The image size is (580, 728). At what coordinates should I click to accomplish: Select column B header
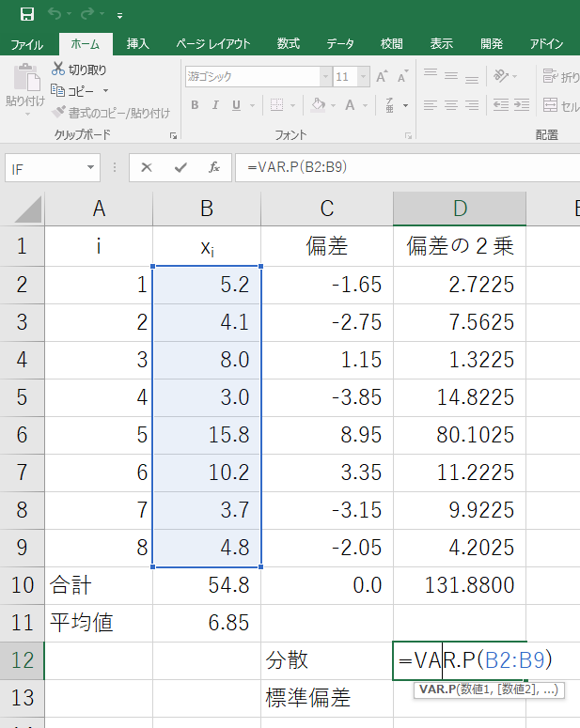tap(207, 209)
